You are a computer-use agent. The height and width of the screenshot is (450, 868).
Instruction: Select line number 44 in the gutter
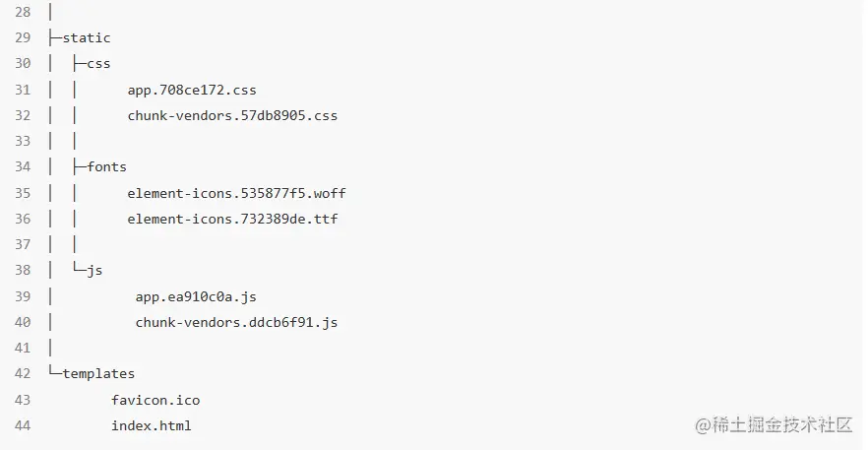coord(24,425)
